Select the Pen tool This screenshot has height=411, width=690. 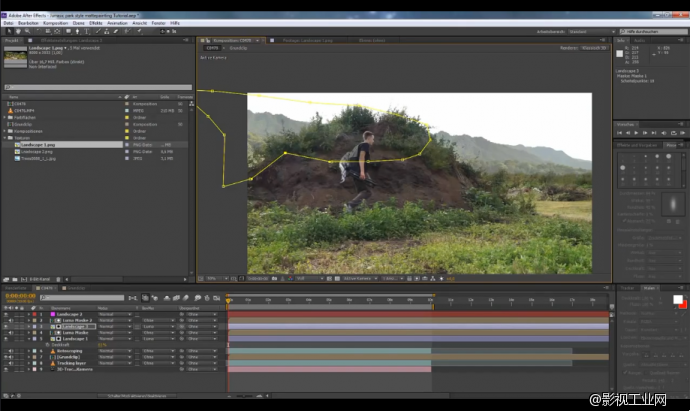click(77, 31)
